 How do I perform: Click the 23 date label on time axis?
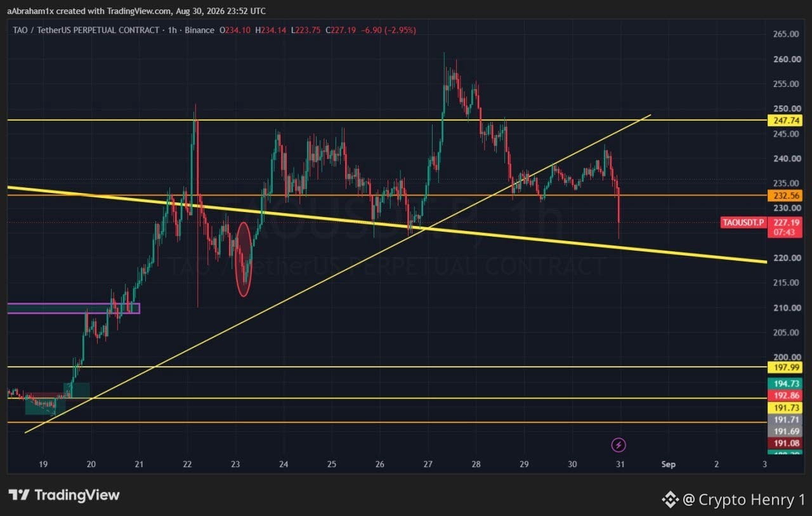point(235,465)
